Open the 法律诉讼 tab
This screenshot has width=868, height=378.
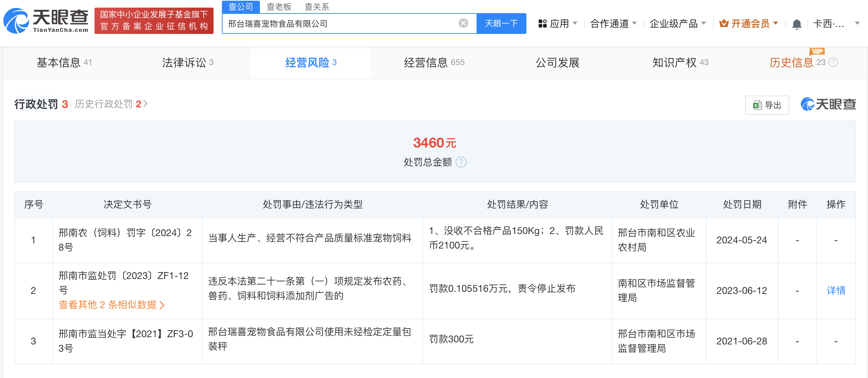pyautogui.click(x=188, y=63)
